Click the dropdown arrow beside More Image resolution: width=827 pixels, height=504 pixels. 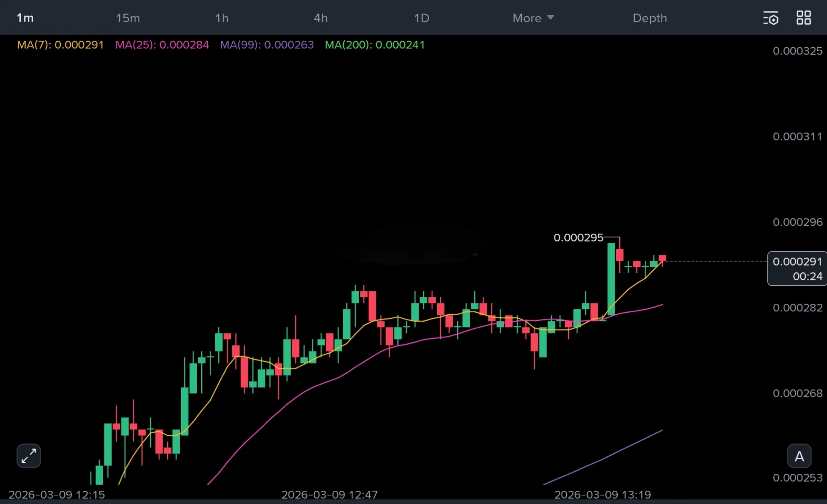[550, 17]
